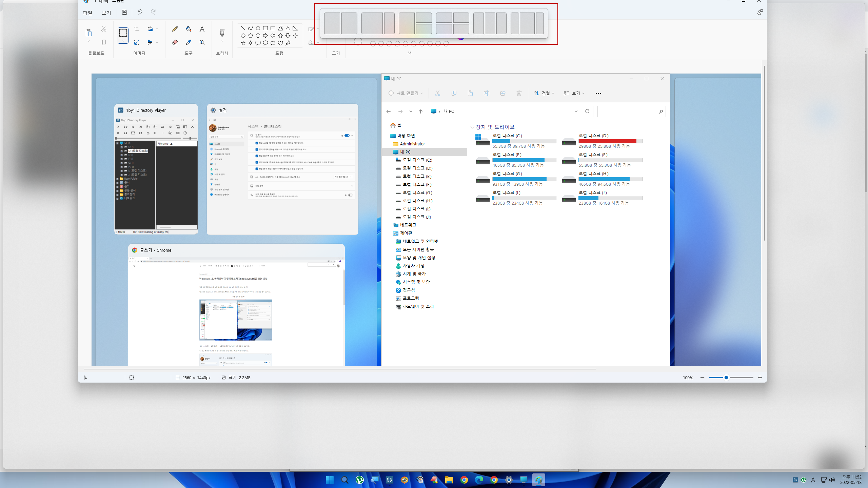Screen dimensions: 868x488
Task: Activate the Color picker eyedropper
Action: 189,42
